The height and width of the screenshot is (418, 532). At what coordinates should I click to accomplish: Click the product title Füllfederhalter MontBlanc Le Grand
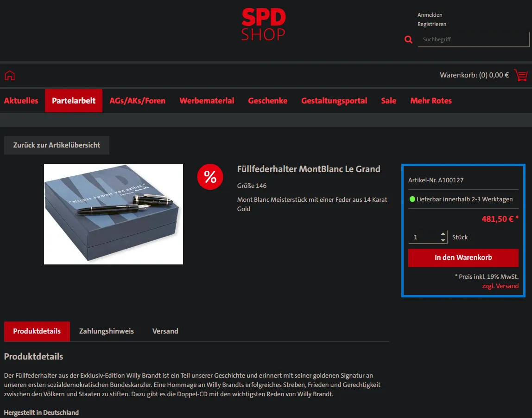309,169
